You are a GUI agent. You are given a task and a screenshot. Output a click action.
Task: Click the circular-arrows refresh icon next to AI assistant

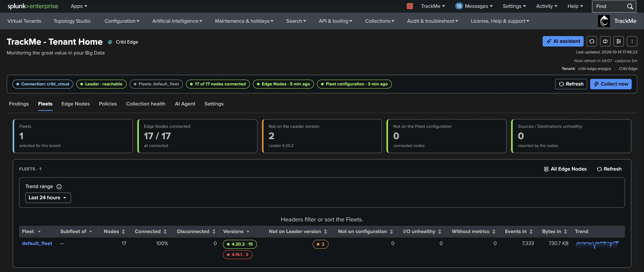(x=591, y=41)
